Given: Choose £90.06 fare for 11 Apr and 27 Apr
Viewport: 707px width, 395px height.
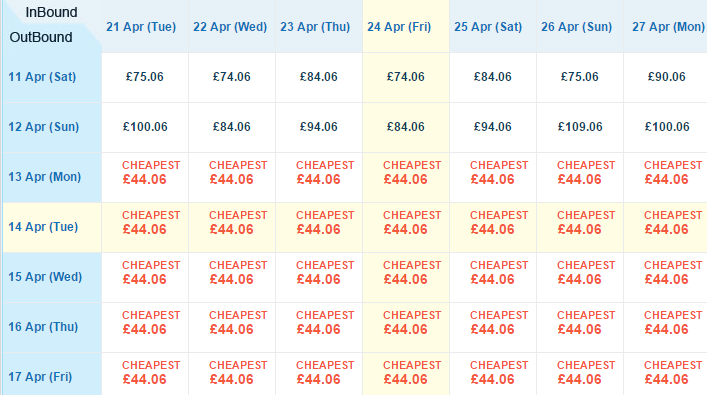Looking at the screenshot, I should (x=666, y=77).
